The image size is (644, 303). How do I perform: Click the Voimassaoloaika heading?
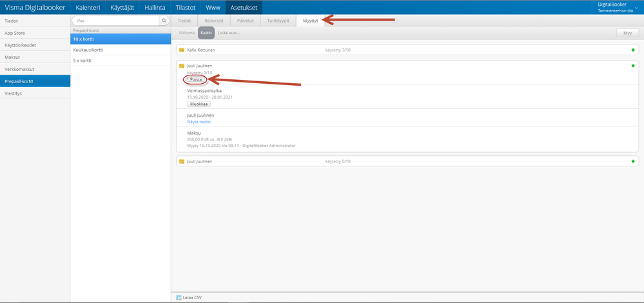[x=204, y=91]
